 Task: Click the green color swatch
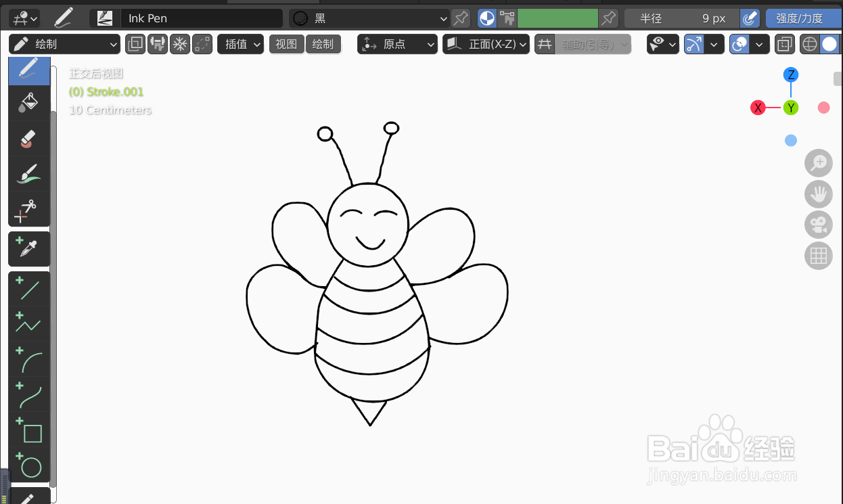[558, 18]
